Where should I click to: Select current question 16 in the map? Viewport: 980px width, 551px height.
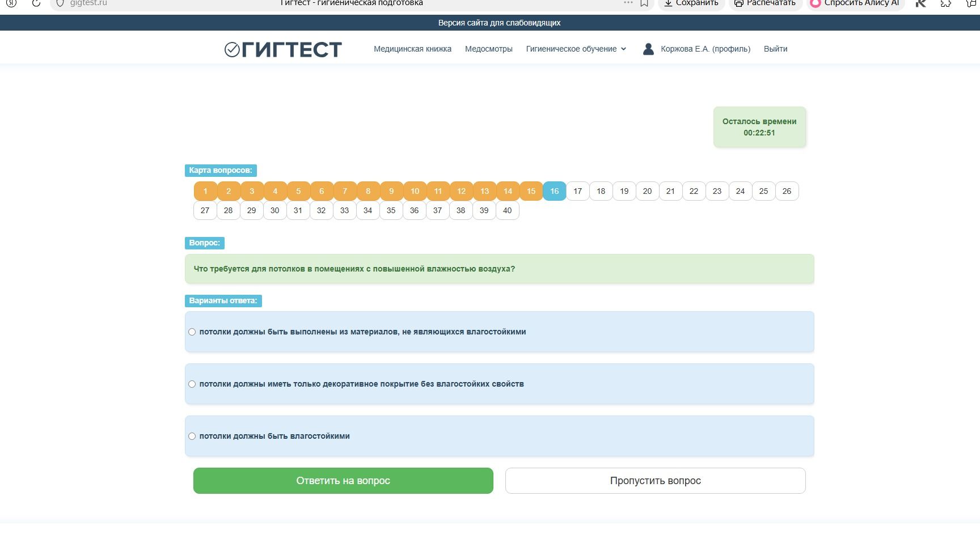click(554, 191)
